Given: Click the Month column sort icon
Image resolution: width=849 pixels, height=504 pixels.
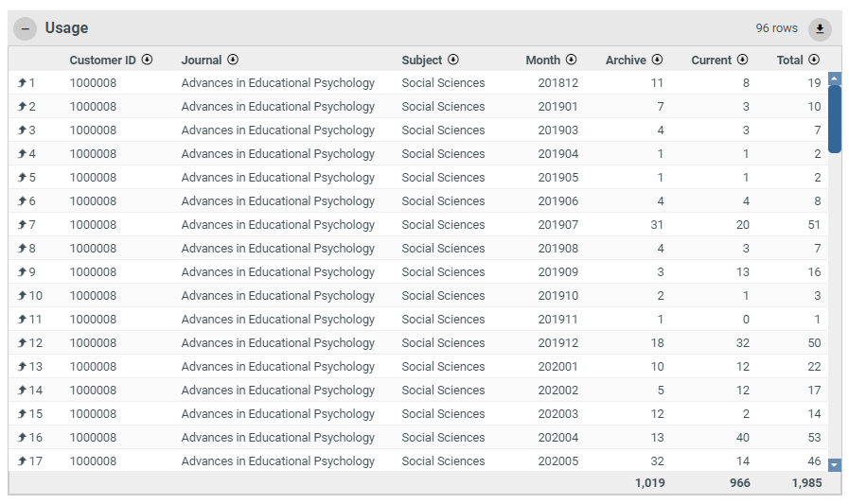Looking at the screenshot, I should (572, 60).
